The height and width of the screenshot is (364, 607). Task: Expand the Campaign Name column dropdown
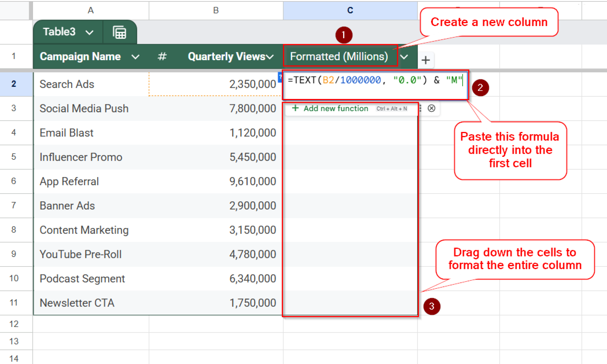click(x=135, y=57)
